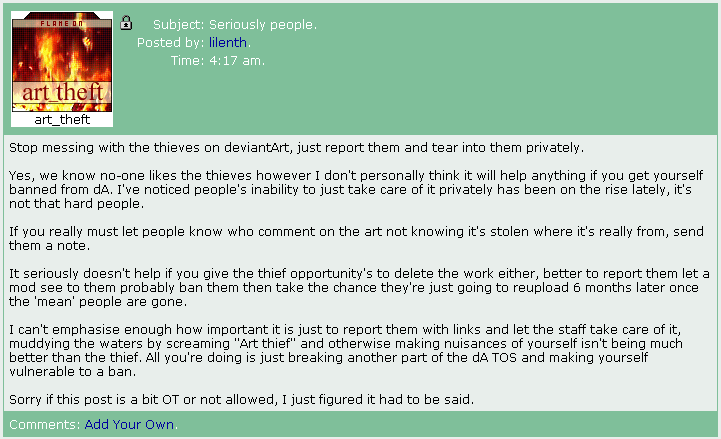Click the FLAME ON text atop avatar
The width and height of the screenshot is (721, 439).
pos(62,23)
